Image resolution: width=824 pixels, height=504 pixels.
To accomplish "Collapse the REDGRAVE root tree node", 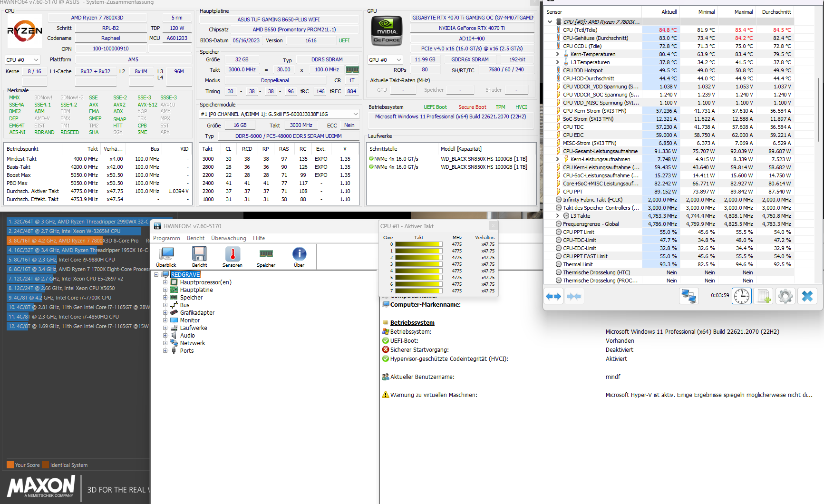I will [156, 275].
